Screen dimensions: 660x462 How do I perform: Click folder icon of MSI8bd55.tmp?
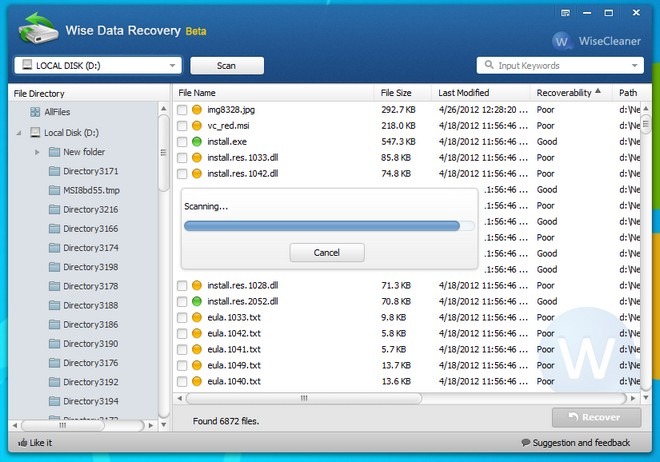[x=54, y=190]
